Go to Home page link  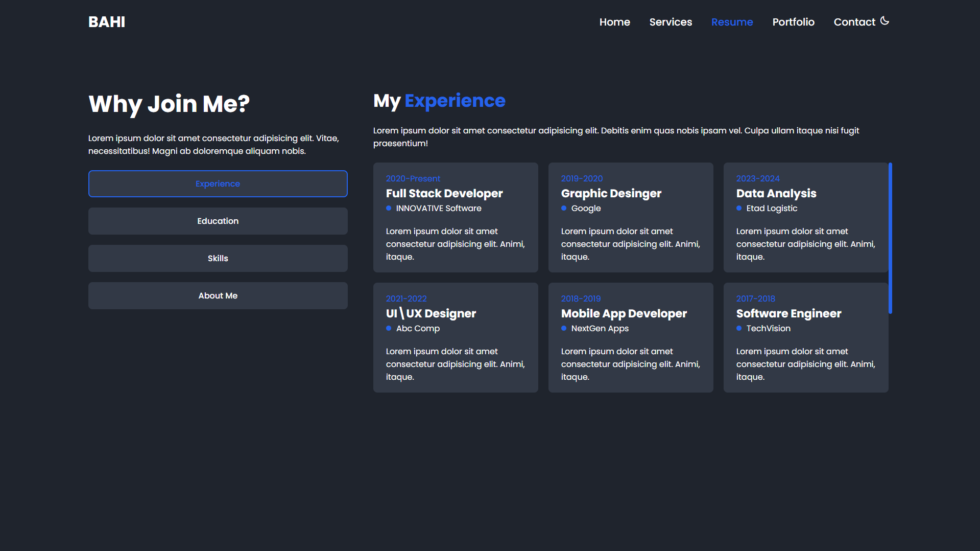614,22
